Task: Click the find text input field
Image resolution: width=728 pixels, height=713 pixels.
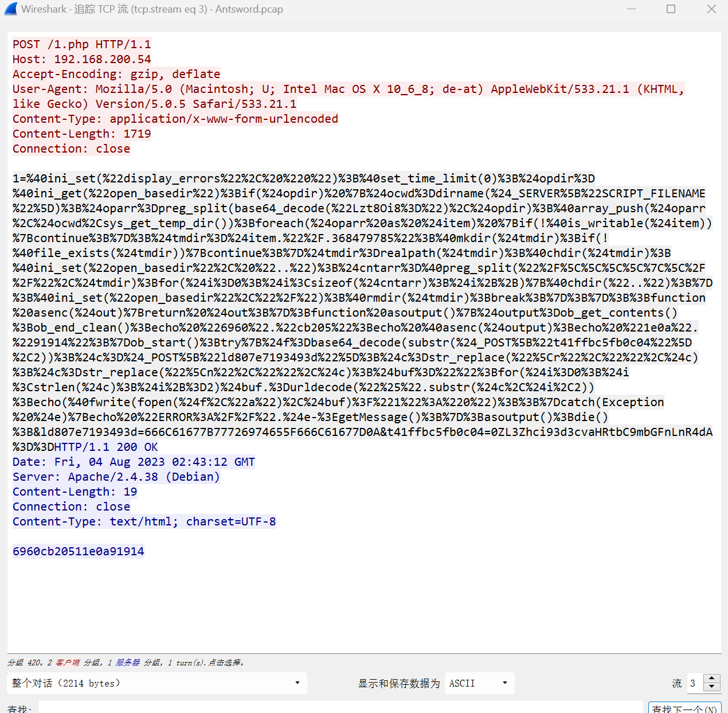Action: pos(340,708)
